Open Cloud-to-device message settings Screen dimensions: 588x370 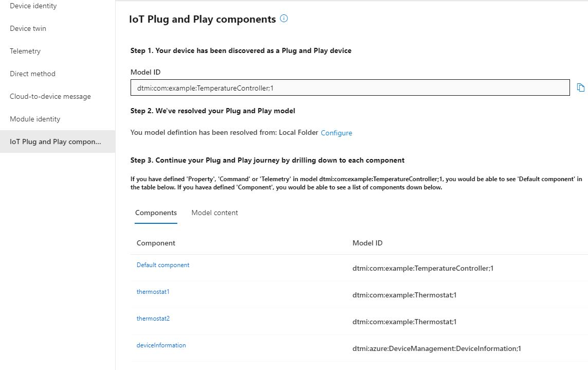click(x=50, y=96)
